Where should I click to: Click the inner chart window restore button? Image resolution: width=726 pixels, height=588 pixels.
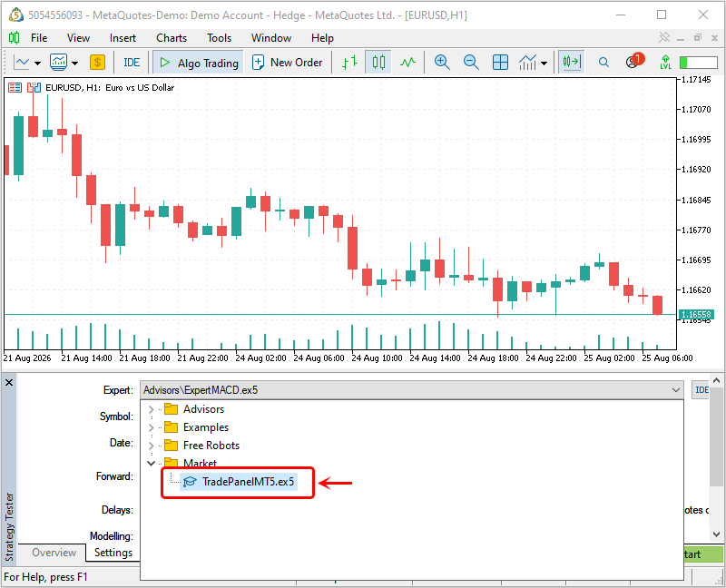698,37
